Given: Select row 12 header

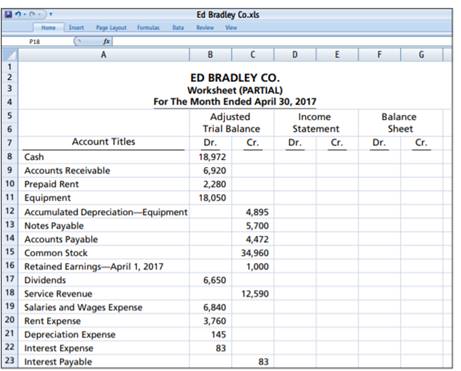Looking at the screenshot, I should pyautogui.click(x=10, y=211).
